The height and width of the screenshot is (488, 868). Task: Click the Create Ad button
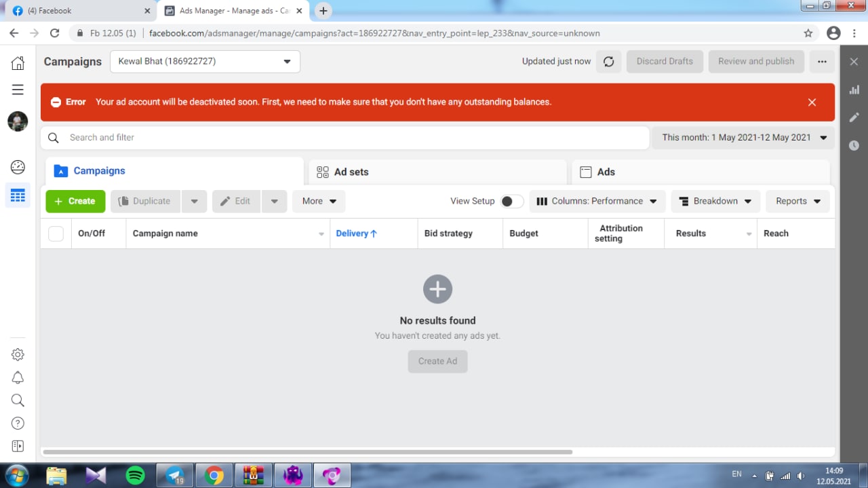(x=437, y=362)
